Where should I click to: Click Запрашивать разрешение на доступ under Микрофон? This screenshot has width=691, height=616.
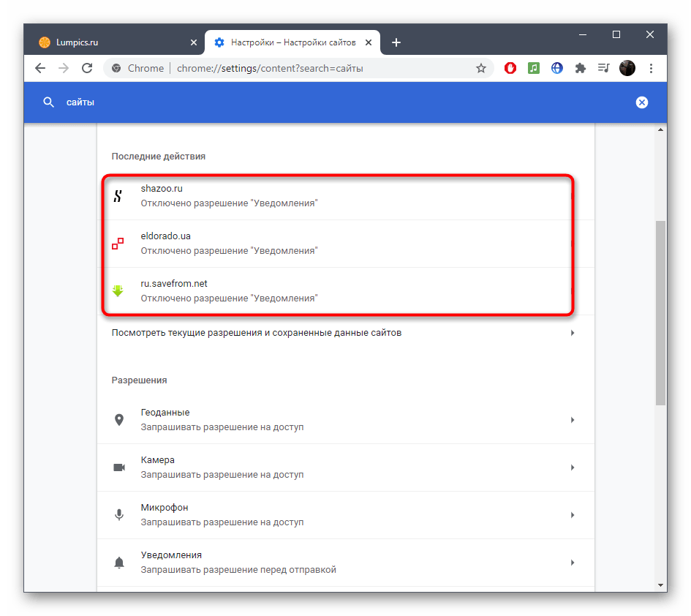click(222, 522)
